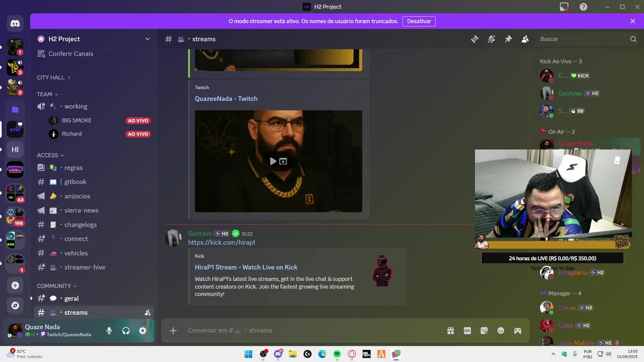Open the help question mark icon

point(583,7)
